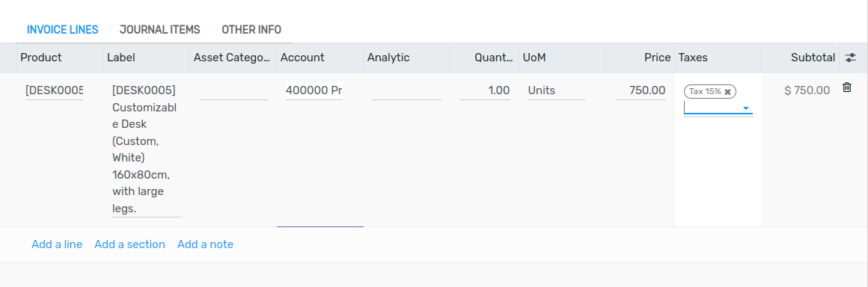Sort by the Subtotal column header
868x287 pixels.
813,58
